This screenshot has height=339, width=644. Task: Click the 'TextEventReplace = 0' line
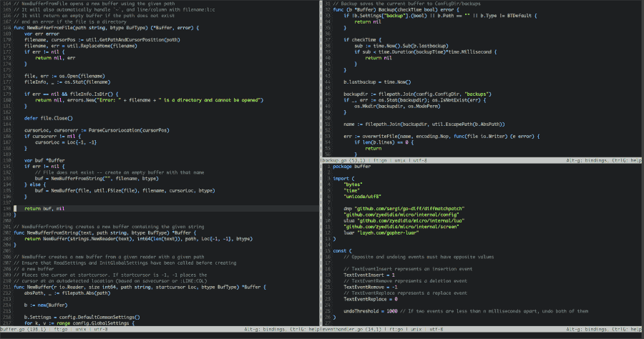point(371,299)
